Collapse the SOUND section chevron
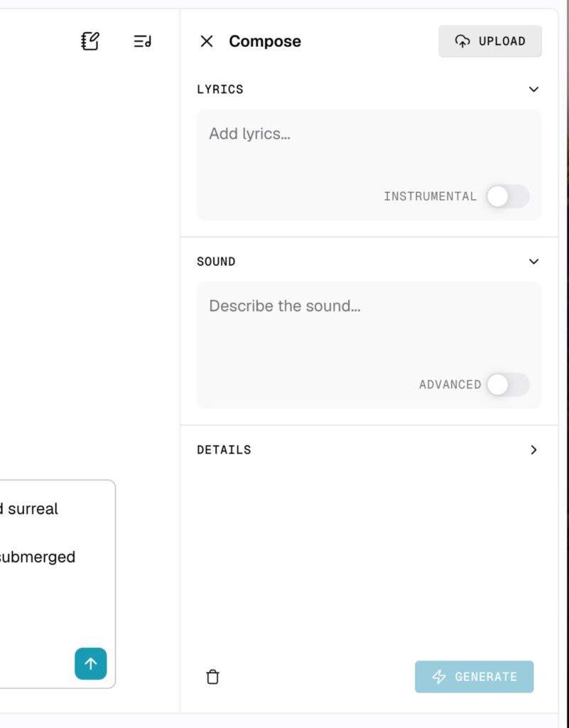This screenshot has height=728, width=569. pos(533,262)
